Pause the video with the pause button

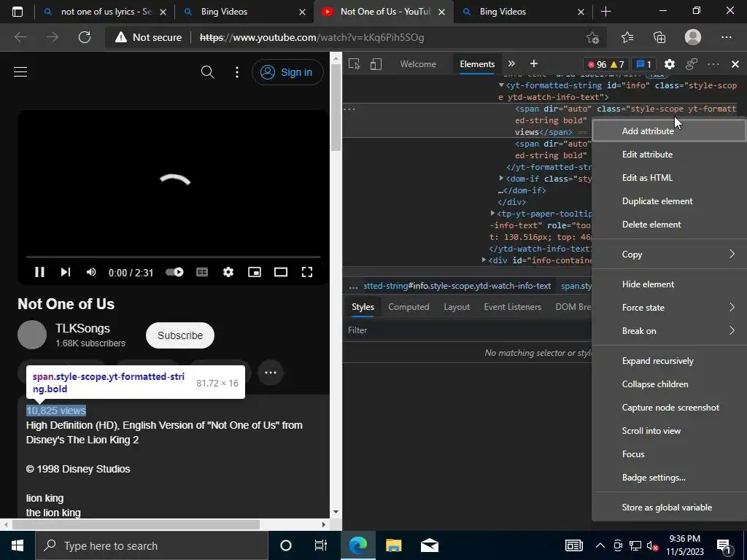pos(39,272)
